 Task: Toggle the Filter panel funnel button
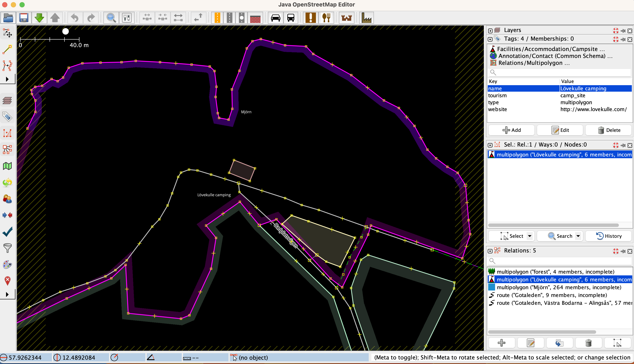[x=7, y=248]
